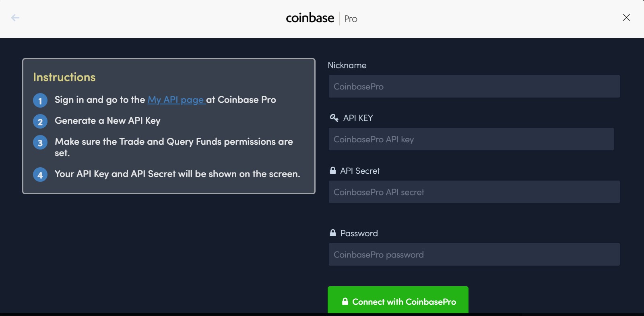Close the Coinbase Pro dialog
The width and height of the screenshot is (644, 316).
626,17
